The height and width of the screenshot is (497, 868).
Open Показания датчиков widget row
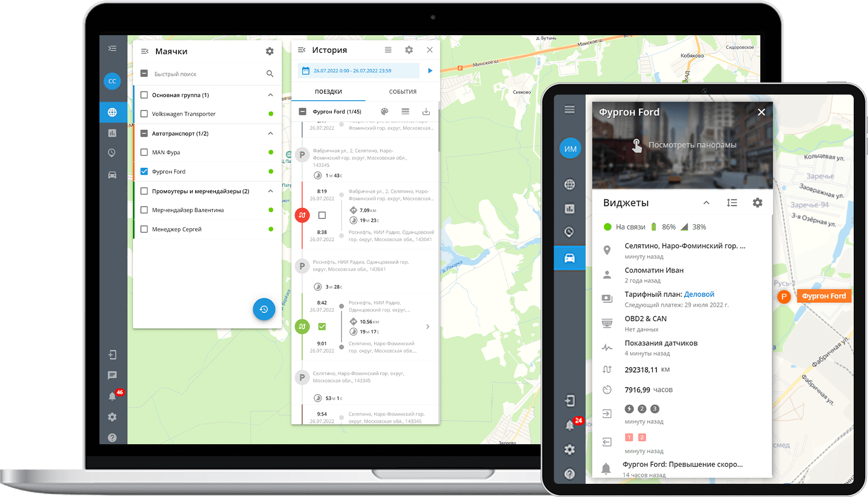[682, 347]
